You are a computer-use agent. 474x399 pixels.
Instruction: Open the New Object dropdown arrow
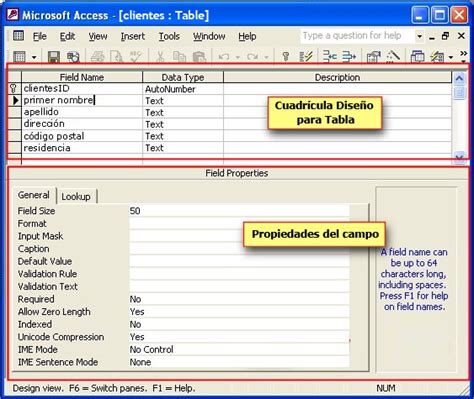pyautogui.click(x=451, y=57)
